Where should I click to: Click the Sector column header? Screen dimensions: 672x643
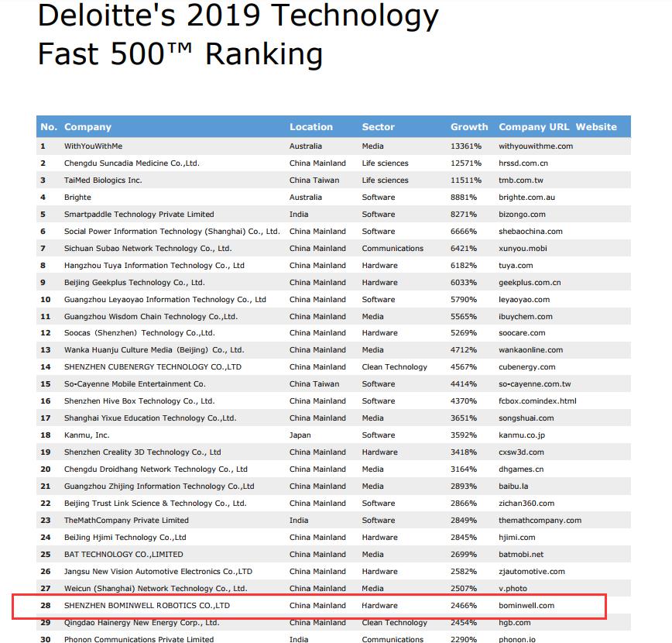[x=378, y=127]
